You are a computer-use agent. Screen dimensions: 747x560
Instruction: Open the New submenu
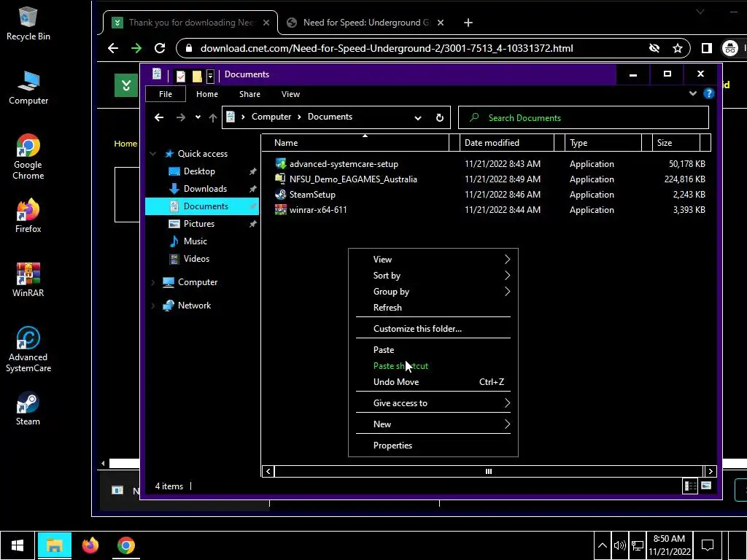[x=433, y=424]
